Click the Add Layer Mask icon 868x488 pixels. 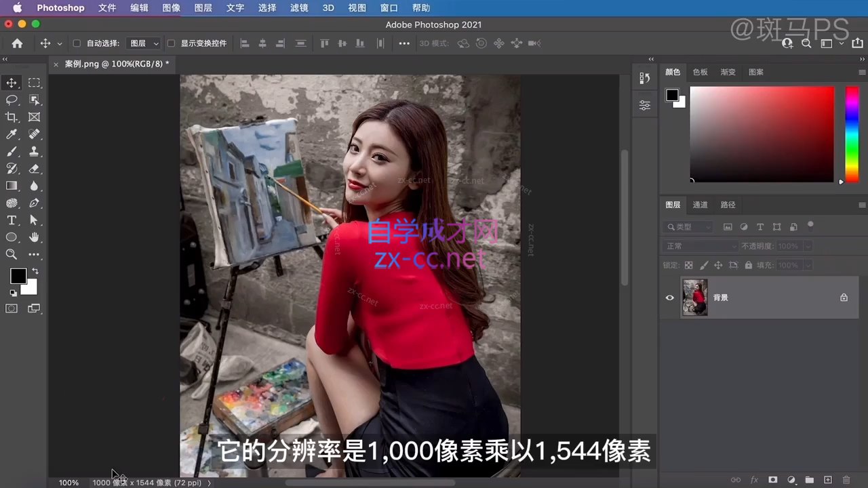772,479
